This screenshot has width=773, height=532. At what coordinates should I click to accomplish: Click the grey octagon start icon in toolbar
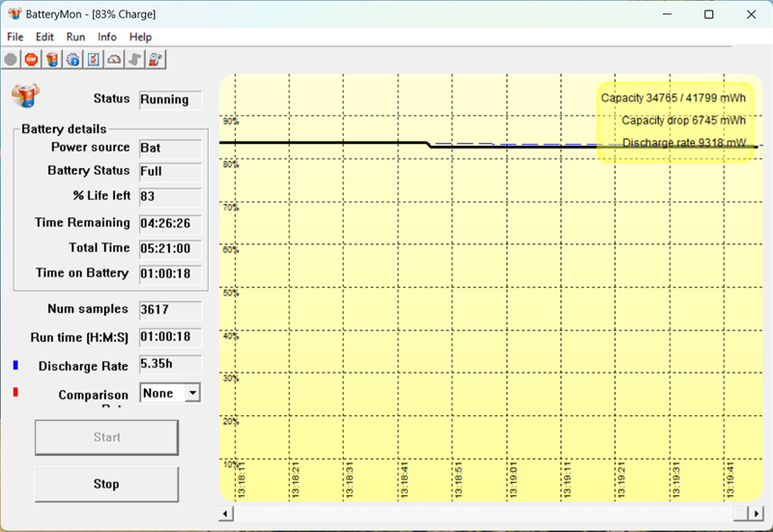(11, 60)
